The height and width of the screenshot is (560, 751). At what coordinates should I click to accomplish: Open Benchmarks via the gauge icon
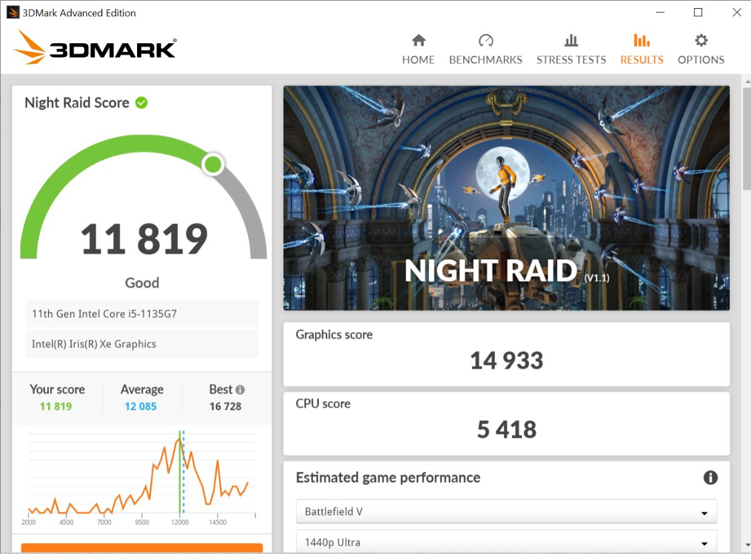486,41
